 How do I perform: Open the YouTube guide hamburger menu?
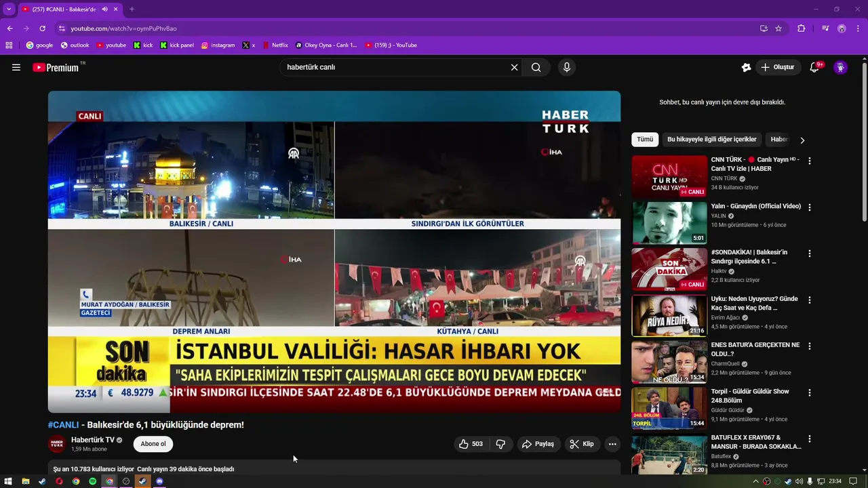[x=16, y=67]
